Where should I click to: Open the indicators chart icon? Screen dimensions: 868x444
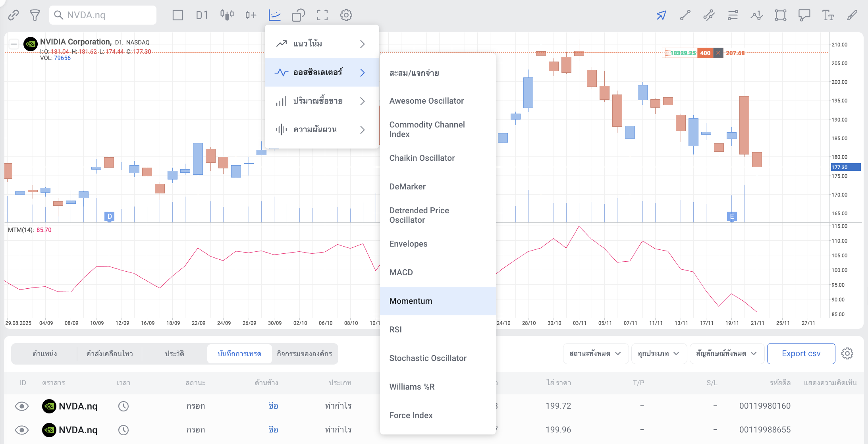[275, 15]
